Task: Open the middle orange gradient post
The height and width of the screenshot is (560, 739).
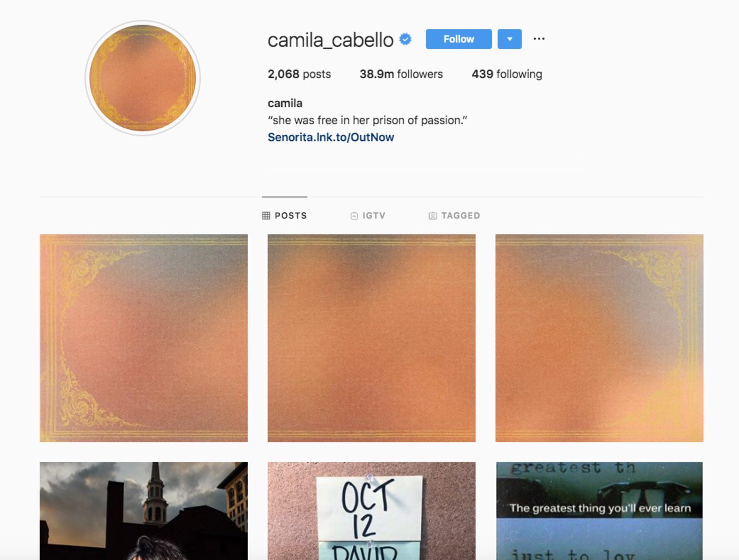Action: 371,338
